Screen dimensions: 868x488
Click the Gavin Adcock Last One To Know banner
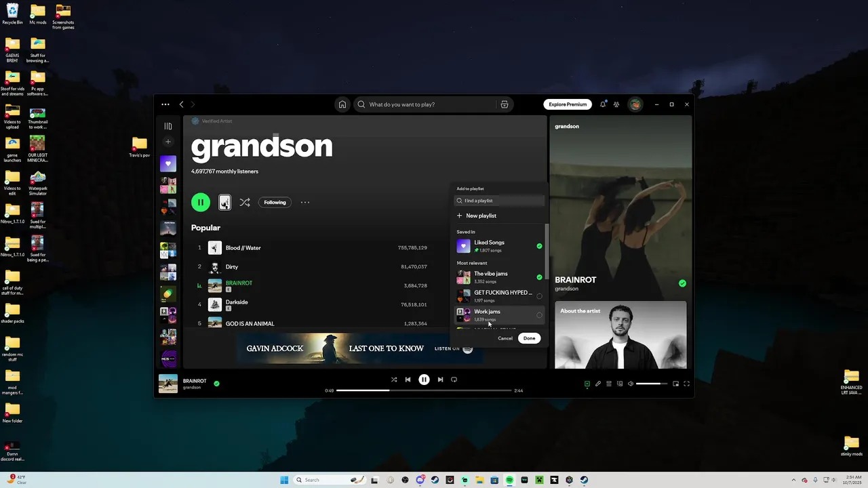(361, 348)
